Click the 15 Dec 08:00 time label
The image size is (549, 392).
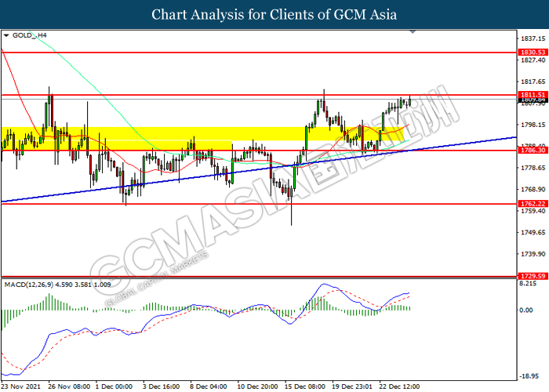coord(304,387)
